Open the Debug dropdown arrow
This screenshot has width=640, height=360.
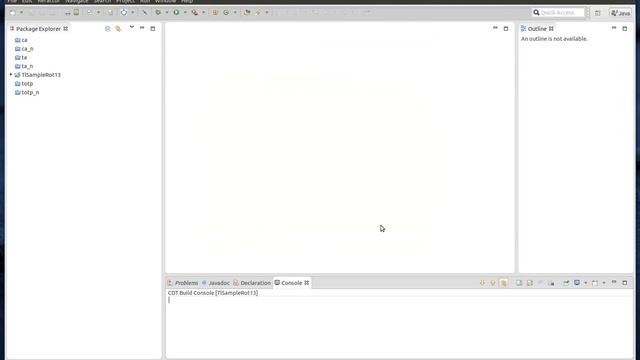coord(167,13)
